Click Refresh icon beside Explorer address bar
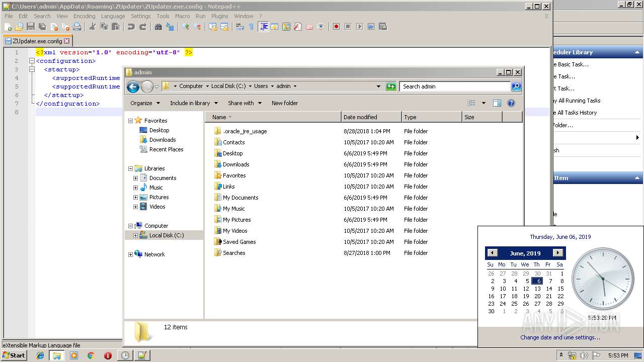The height and width of the screenshot is (362, 644). tap(391, 86)
